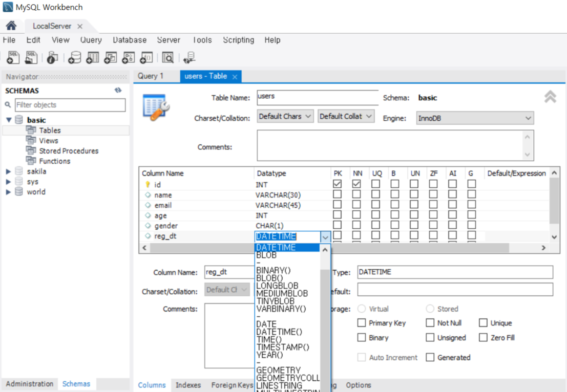Viewport: 567px width, 392px height.
Task: Check UQ for the email column
Action: [x=376, y=205]
